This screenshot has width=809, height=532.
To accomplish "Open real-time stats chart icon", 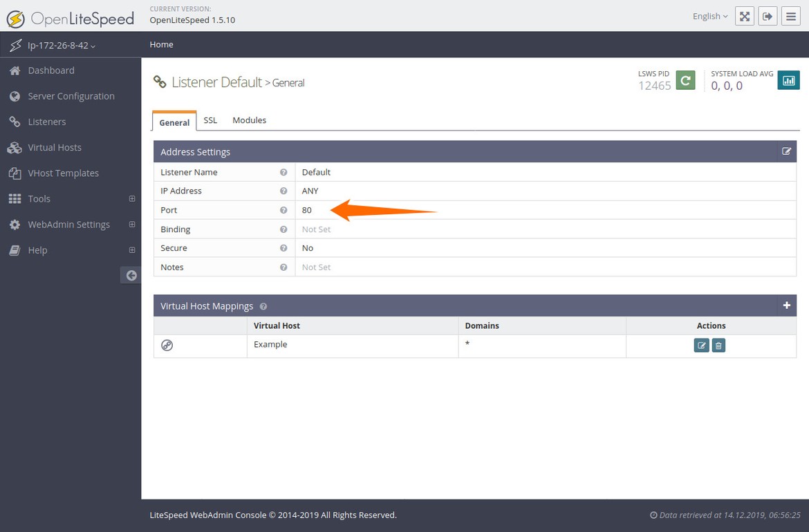I will tap(788, 80).
